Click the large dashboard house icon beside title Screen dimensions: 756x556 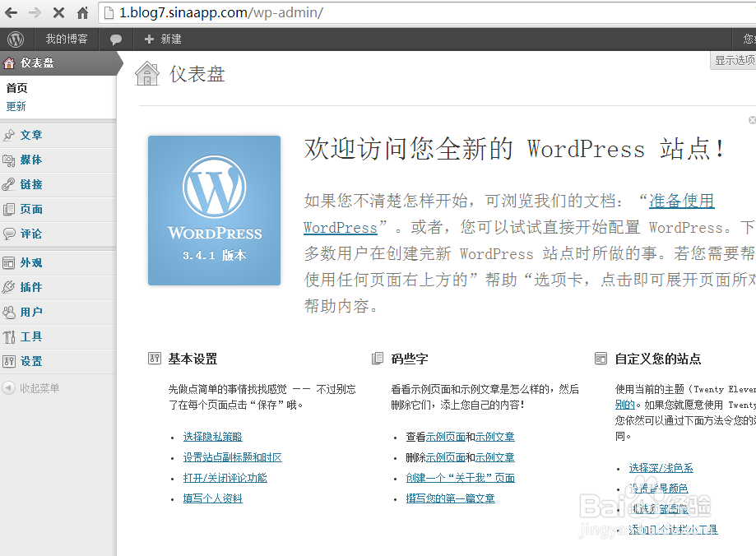pyautogui.click(x=147, y=74)
